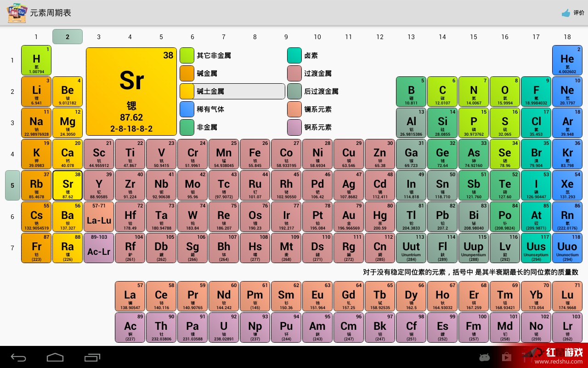Tap the Zinc Zn element cell
The width and height of the screenshot is (588, 368).
(380, 154)
